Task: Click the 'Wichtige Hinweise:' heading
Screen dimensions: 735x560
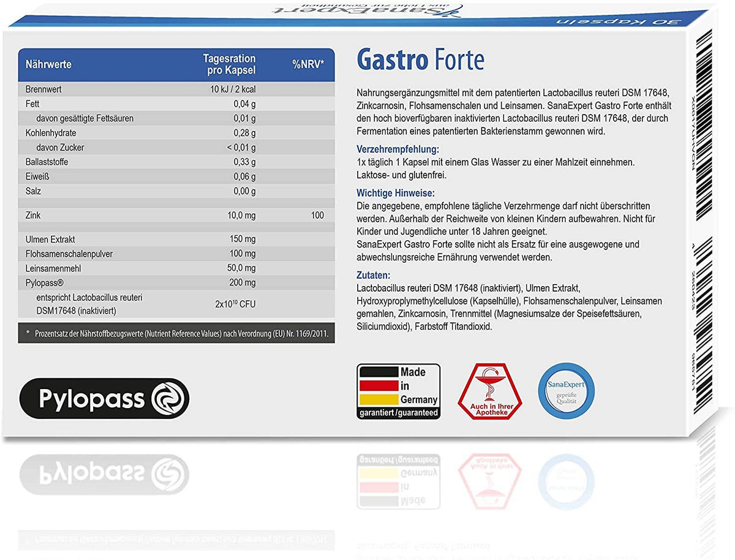Action: pos(396,192)
